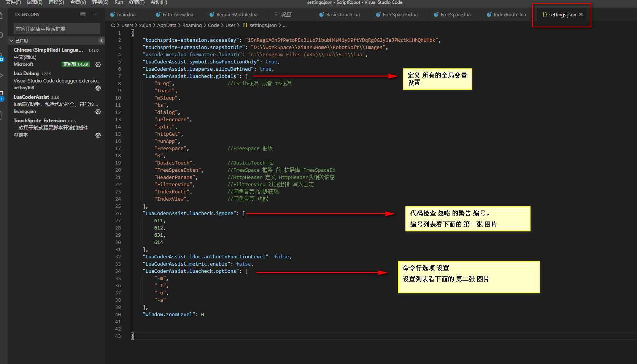Image resolution: width=637 pixels, height=364 pixels.
Task: Open the 文件(F) menu
Action: [13, 2]
